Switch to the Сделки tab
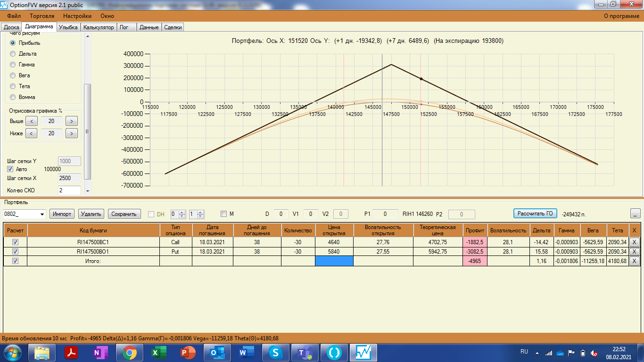644x362 pixels. [173, 27]
